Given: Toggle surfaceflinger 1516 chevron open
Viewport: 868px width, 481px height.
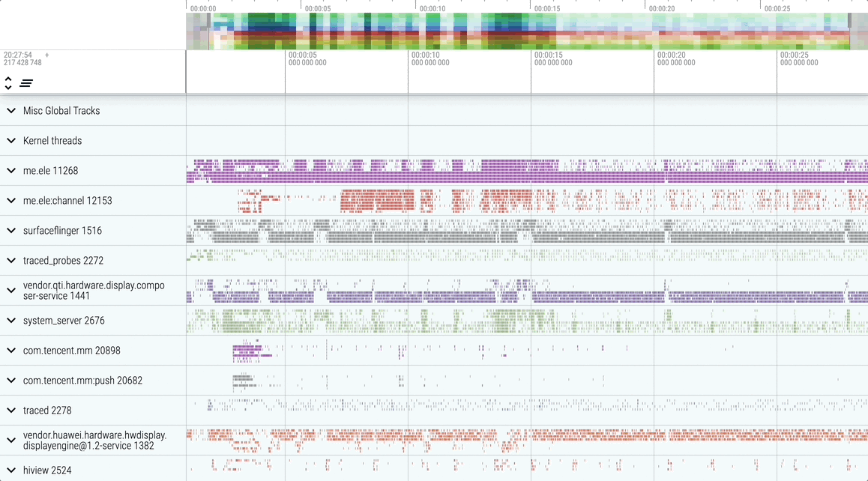Looking at the screenshot, I should (11, 231).
